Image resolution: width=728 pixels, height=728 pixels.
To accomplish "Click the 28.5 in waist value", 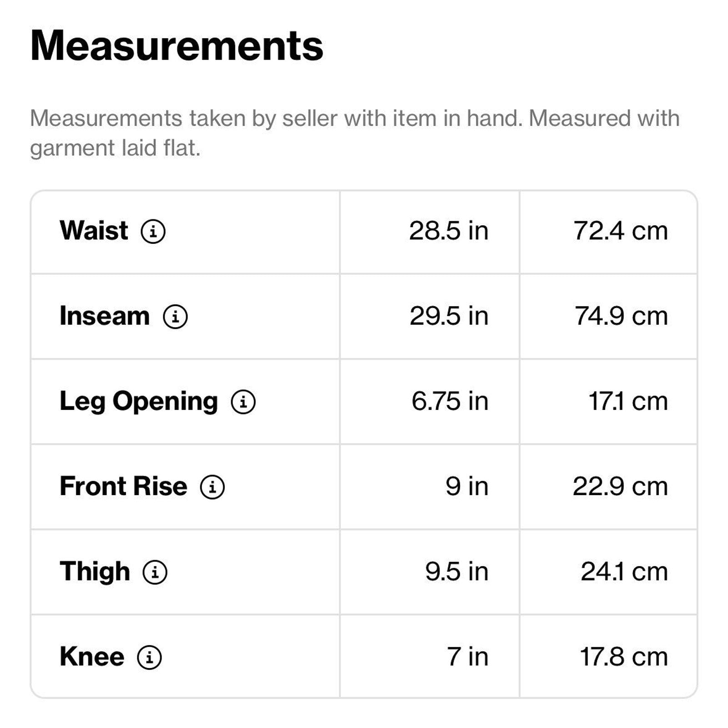I will (449, 231).
